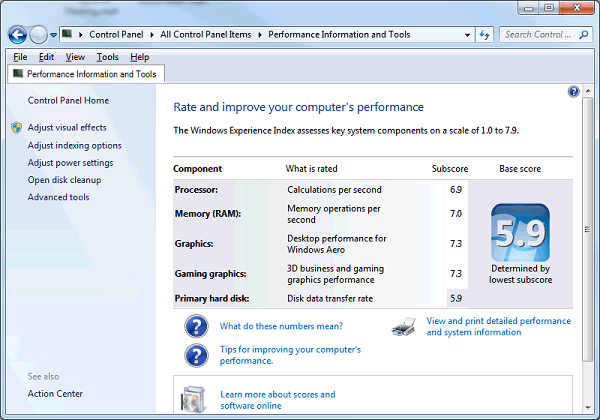The image size is (600, 420).
Task: Minimize the window
Action: point(528,8)
